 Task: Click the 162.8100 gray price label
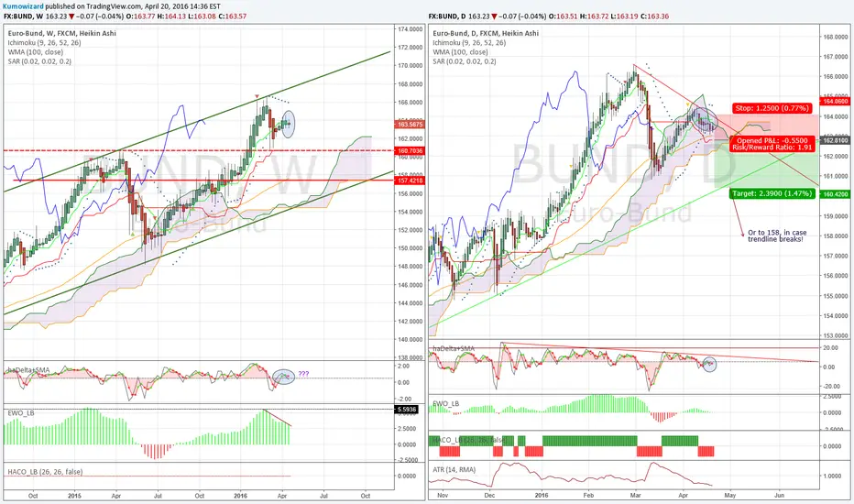835,140
